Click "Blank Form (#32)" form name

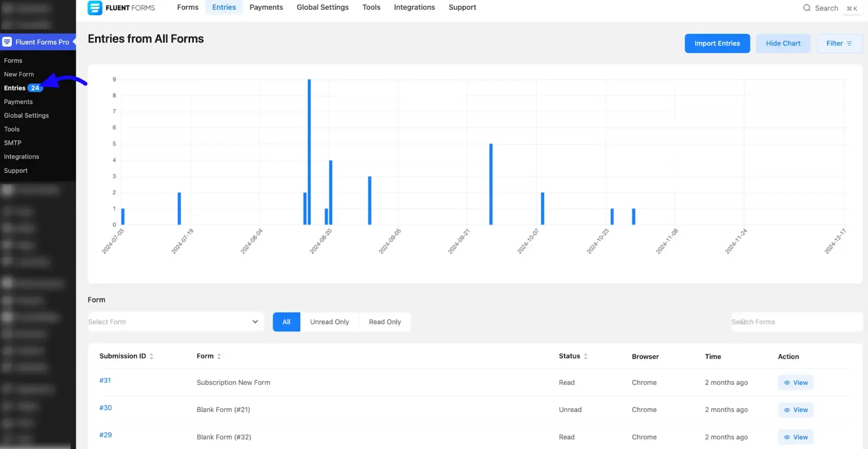point(224,437)
